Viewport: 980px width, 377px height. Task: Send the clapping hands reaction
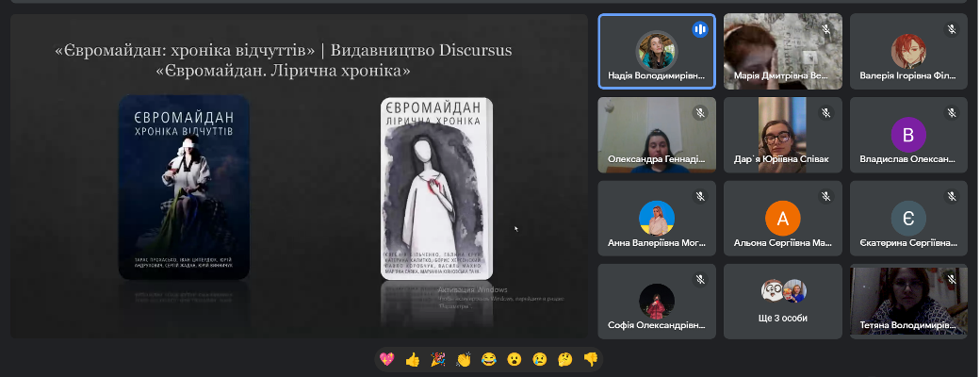463,359
